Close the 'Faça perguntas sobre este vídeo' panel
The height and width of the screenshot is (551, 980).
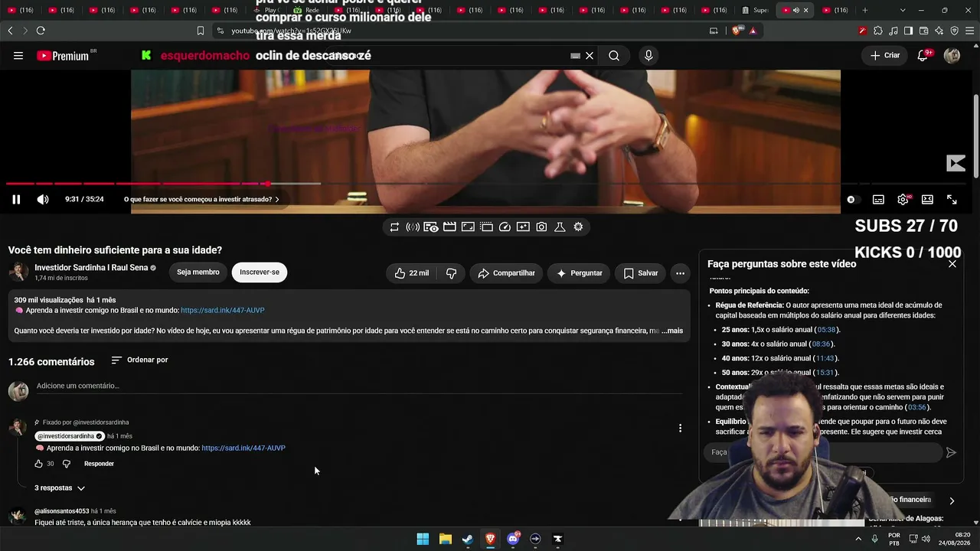(952, 264)
